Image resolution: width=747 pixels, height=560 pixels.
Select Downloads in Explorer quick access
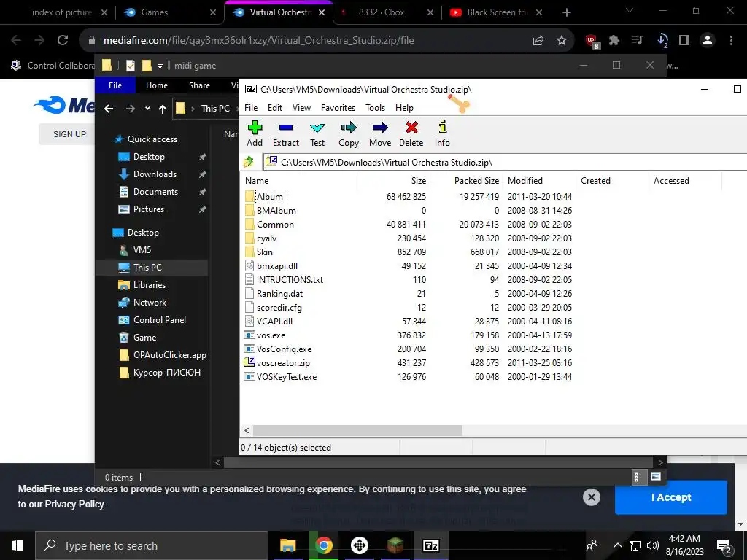pyautogui.click(x=155, y=174)
